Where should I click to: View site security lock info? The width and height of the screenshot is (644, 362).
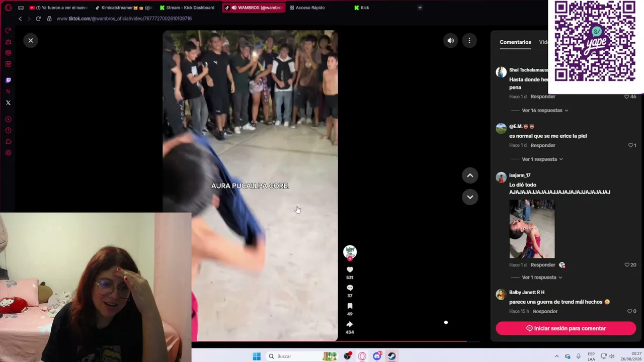(x=49, y=19)
